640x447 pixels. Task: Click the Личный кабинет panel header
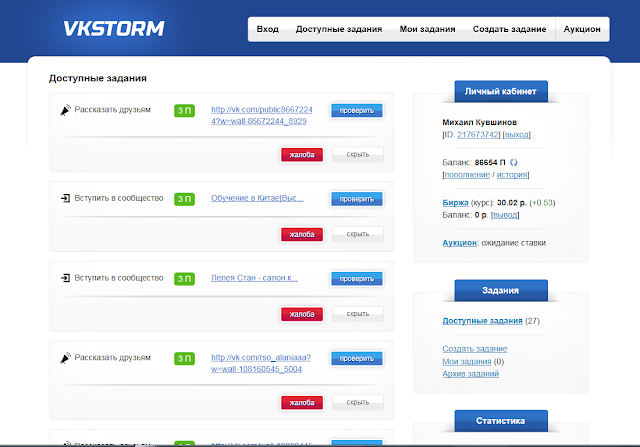(x=501, y=91)
